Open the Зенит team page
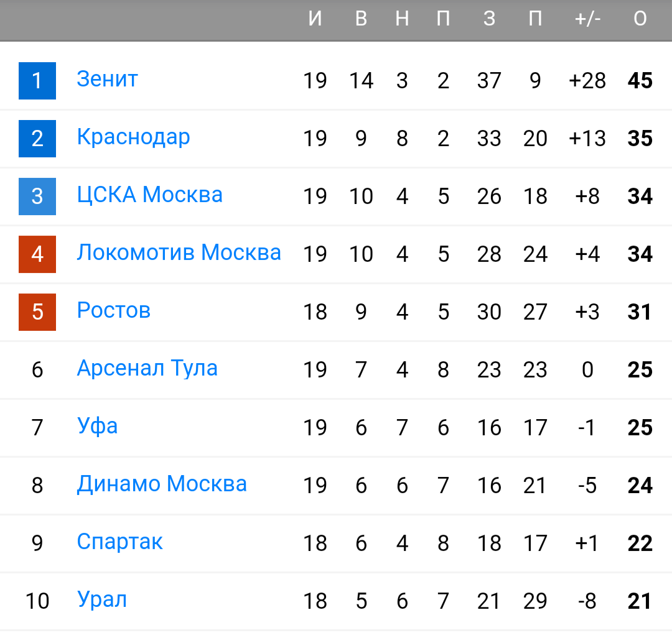Screen dimensions: 672x633 tap(107, 80)
